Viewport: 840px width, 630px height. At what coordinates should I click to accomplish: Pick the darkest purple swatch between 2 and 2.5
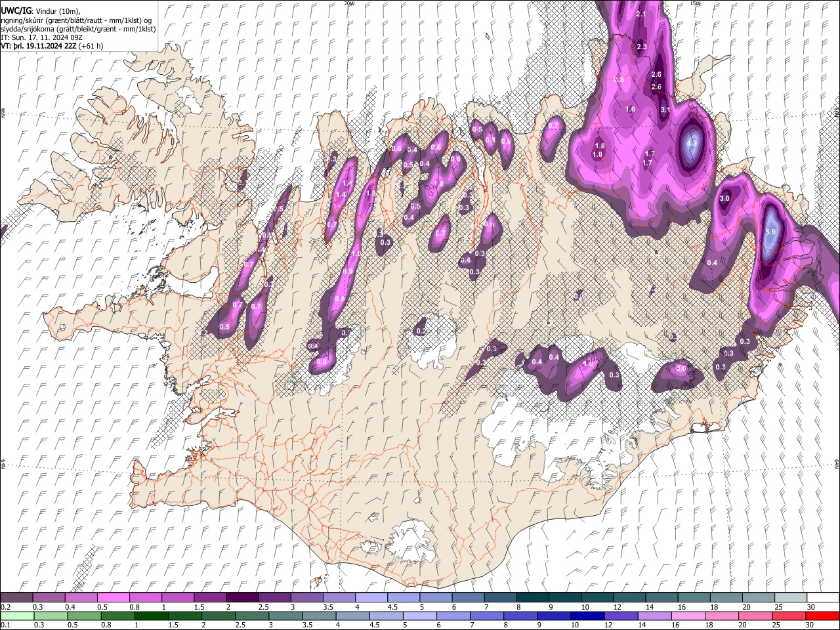coord(241,598)
